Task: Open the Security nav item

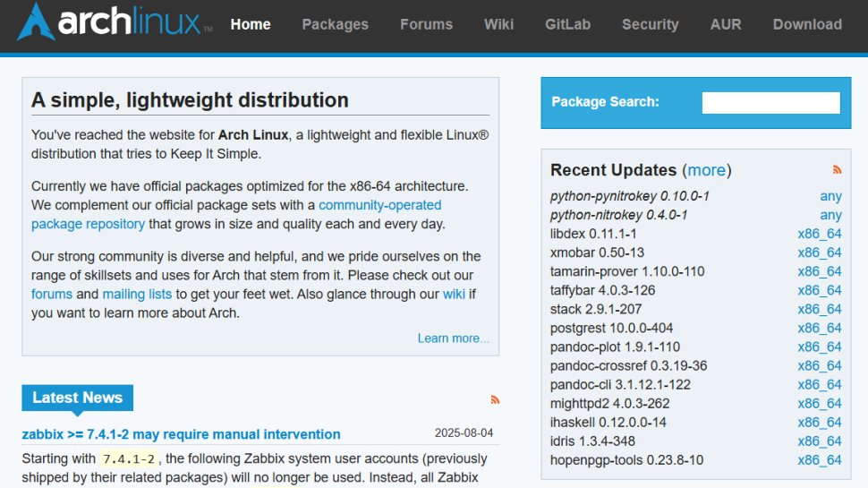Action: tap(650, 24)
